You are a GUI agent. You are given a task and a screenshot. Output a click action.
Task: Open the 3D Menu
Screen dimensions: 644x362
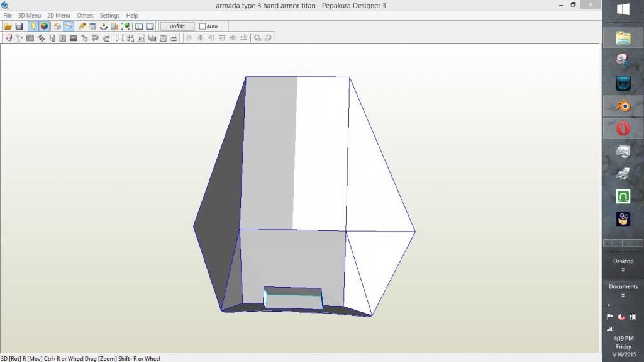(x=30, y=15)
